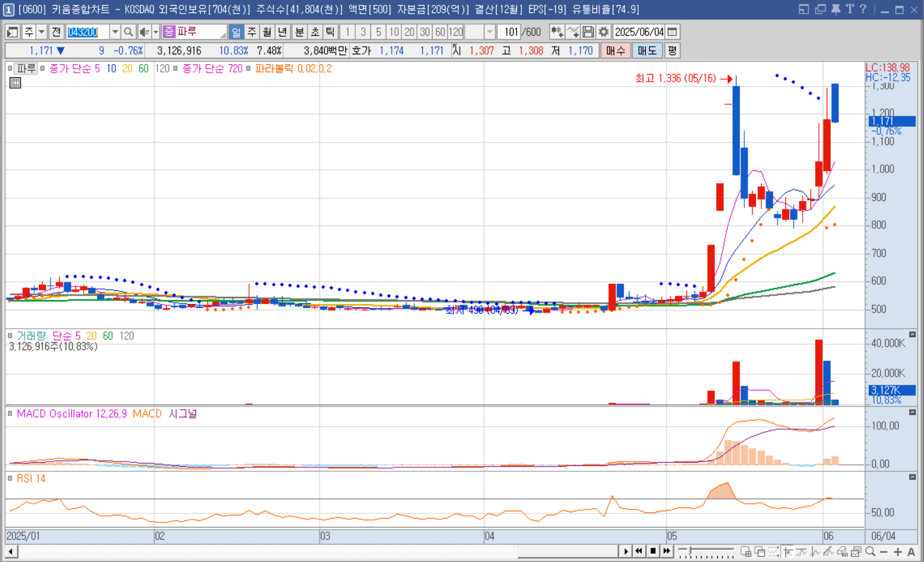Select the 분 minute period button
Image resolution: width=924 pixels, height=562 pixels.
(300, 32)
